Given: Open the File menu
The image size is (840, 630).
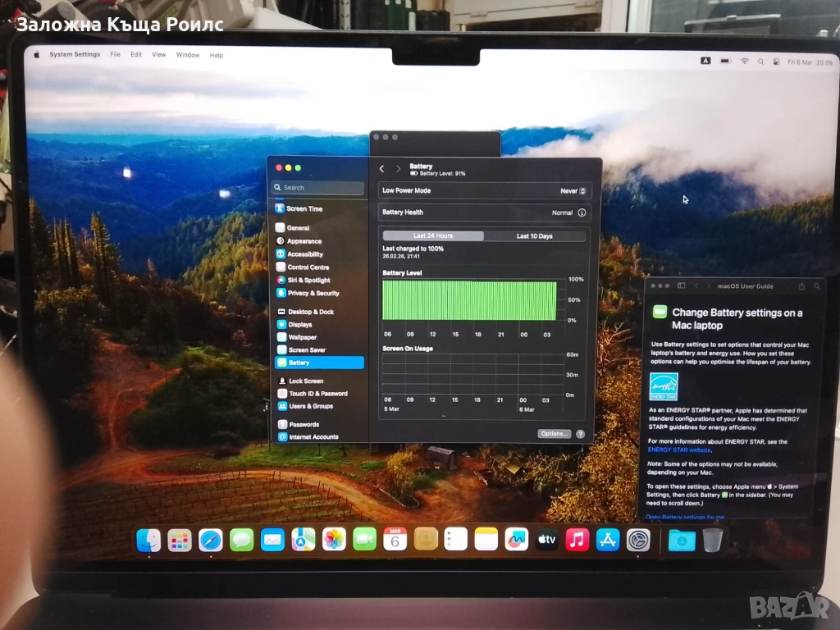Looking at the screenshot, I should pyautogui.click(x=115, y=54).
